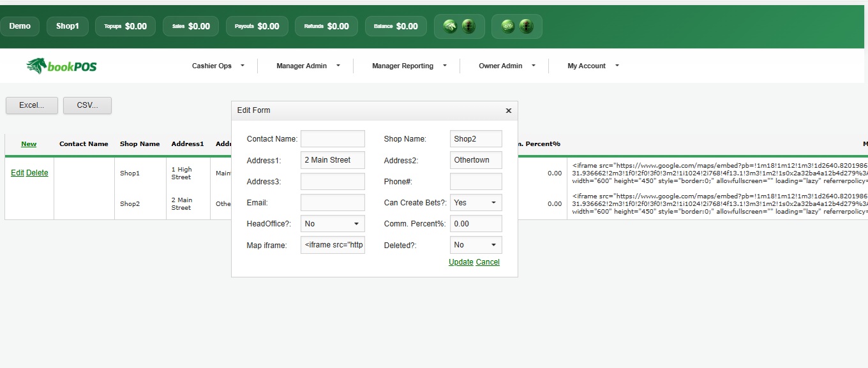The height and width of the screenshot is (368, 868).
Task: Click the CSV export button
Action: [87, 106]
